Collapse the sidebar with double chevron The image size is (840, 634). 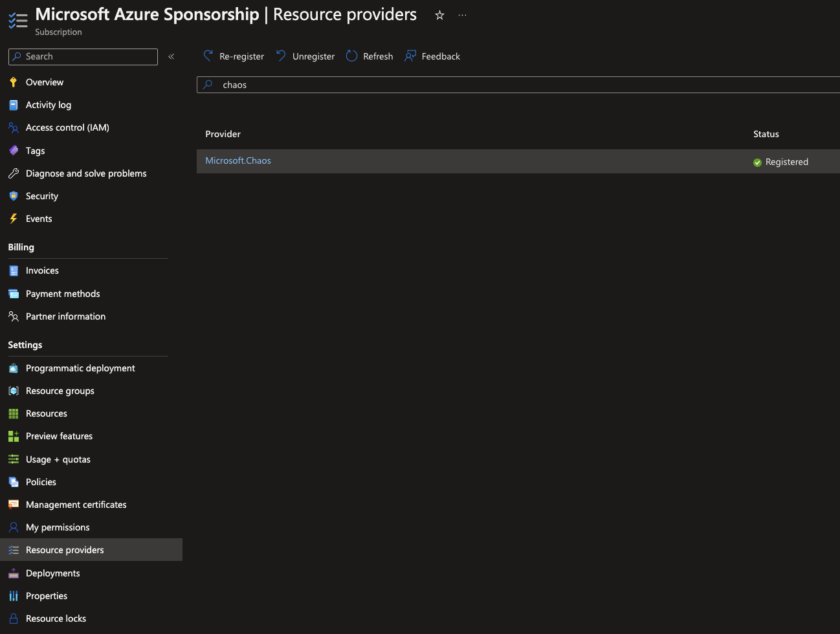coord(171,56)
